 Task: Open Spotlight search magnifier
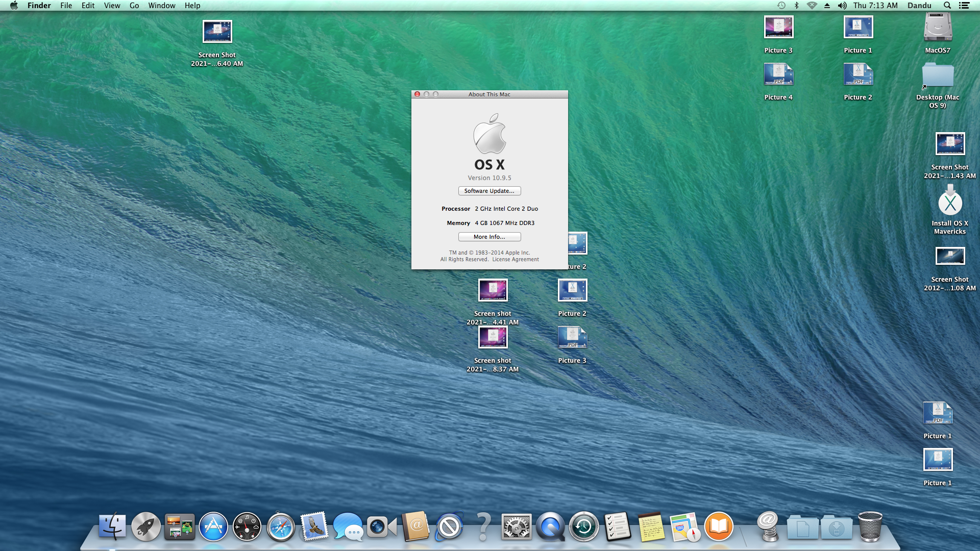click(947, 6)
